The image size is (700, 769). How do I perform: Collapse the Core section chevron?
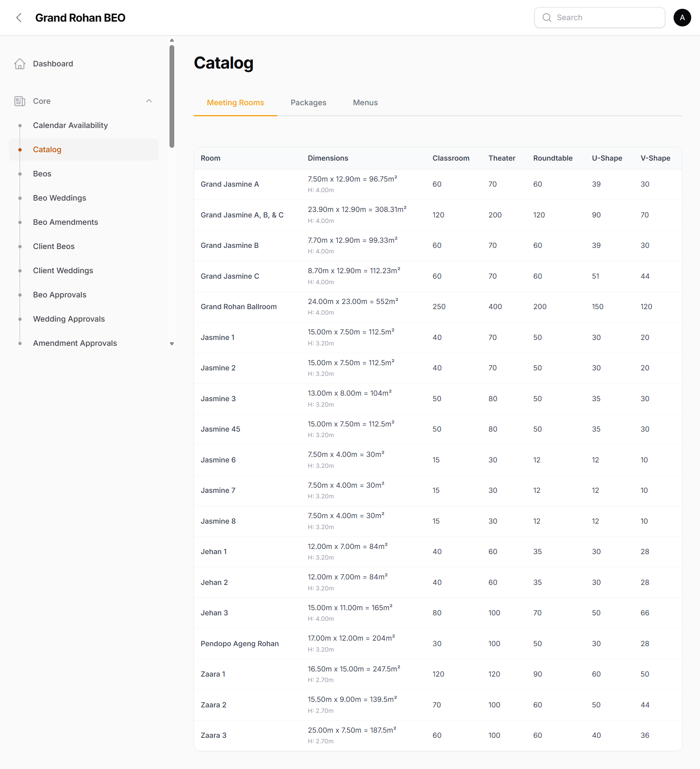149,101
